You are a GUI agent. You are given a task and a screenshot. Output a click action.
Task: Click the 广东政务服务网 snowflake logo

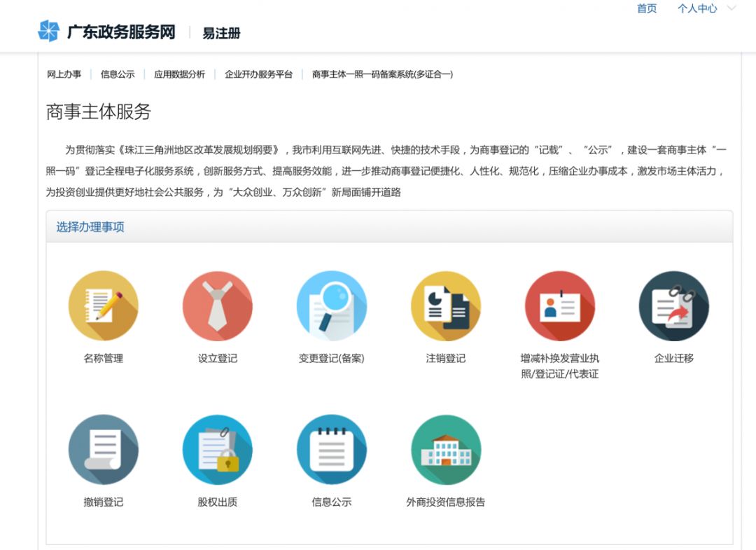[50, 32]
